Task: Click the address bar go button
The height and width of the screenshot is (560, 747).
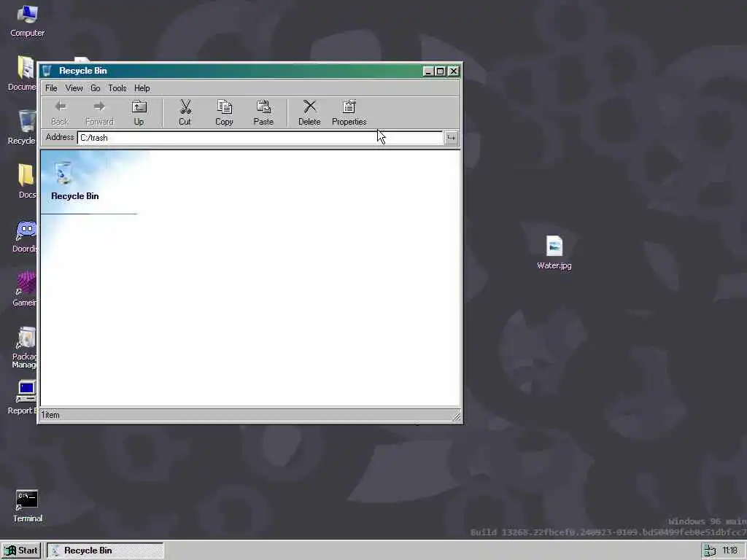Action: pos(451,138)
